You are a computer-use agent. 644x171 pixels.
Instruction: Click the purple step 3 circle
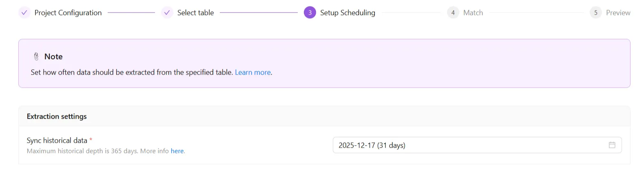click(310, 13)
